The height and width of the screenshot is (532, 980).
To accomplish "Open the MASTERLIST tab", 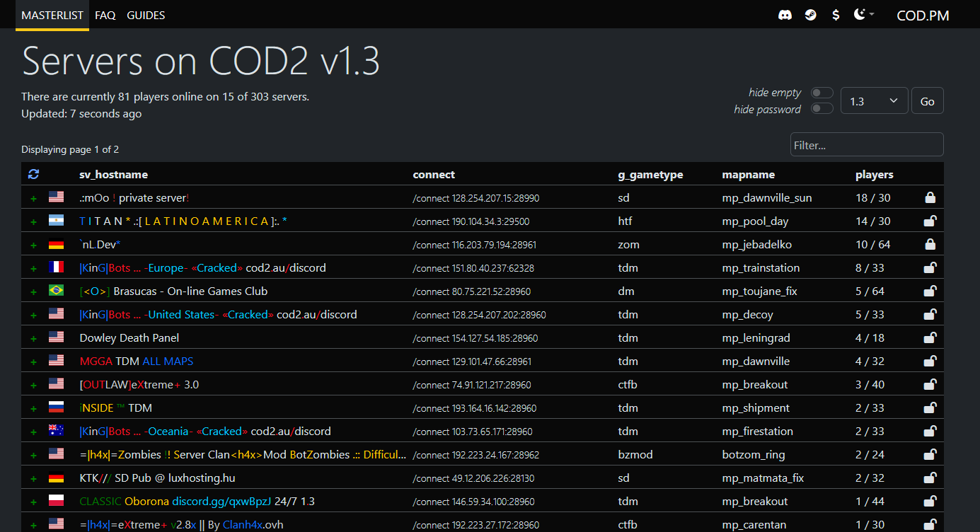I will [52, 15].
